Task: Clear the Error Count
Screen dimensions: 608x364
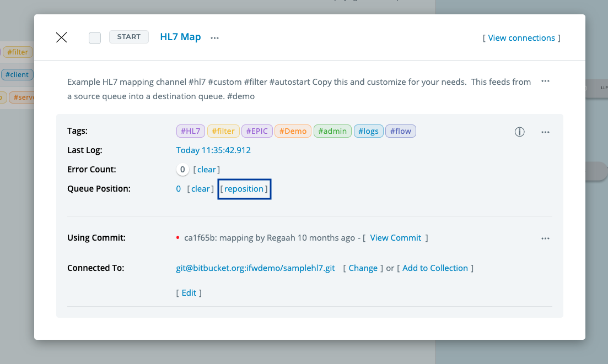Action: [207, 170]
